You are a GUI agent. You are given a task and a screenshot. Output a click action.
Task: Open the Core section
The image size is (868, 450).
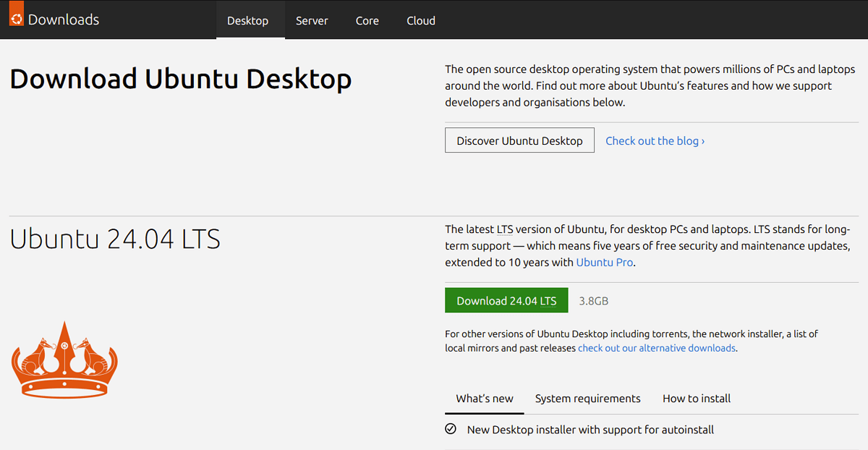pyautogui.click(x=367, y=20)
